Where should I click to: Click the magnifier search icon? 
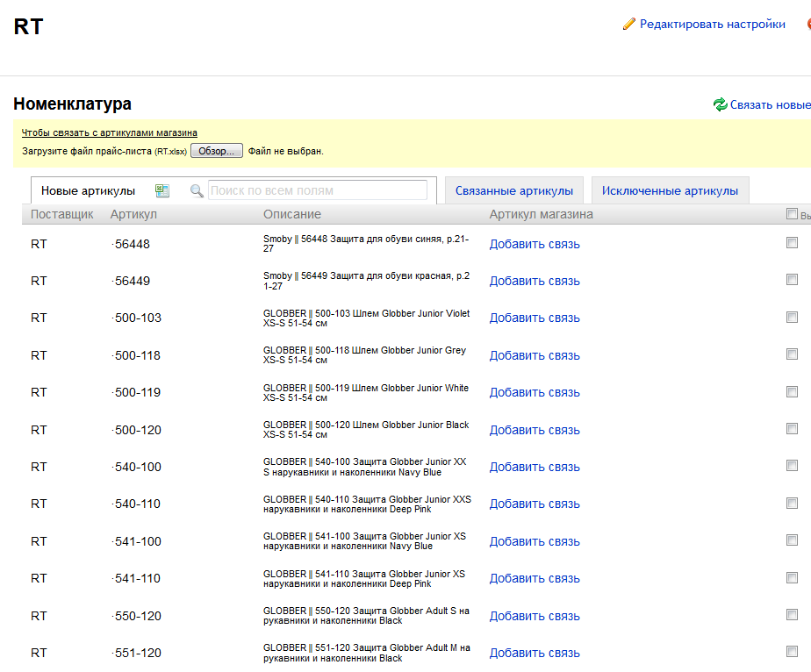197,190
